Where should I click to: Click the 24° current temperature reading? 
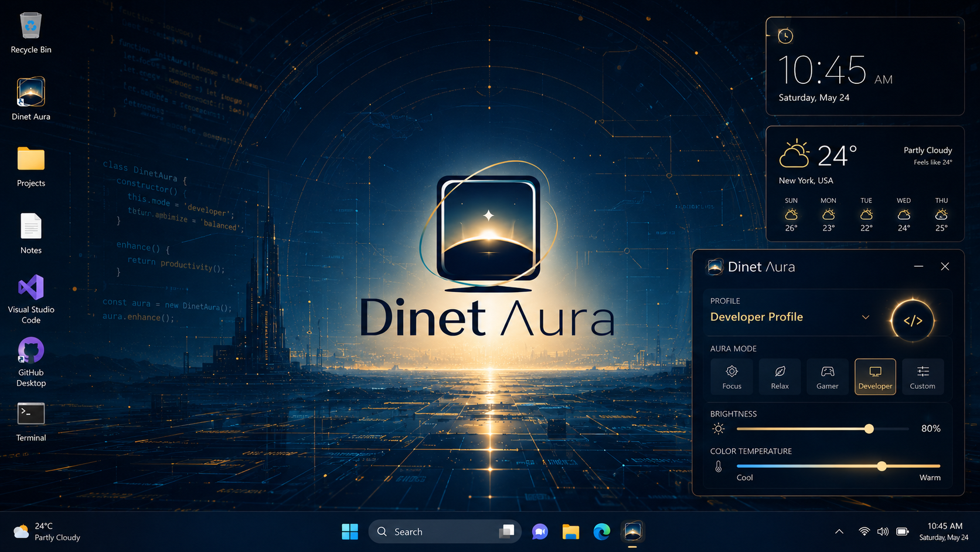pos(837,156)
